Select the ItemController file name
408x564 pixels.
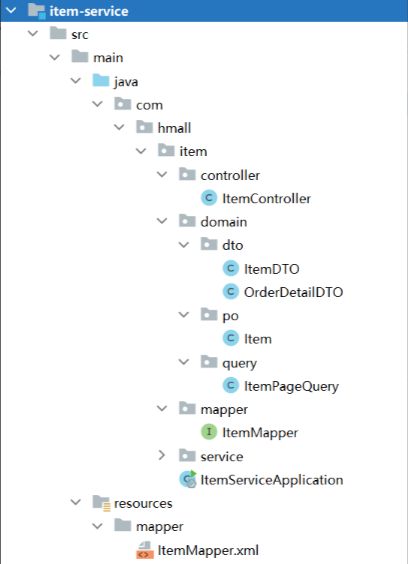(266, 198)
